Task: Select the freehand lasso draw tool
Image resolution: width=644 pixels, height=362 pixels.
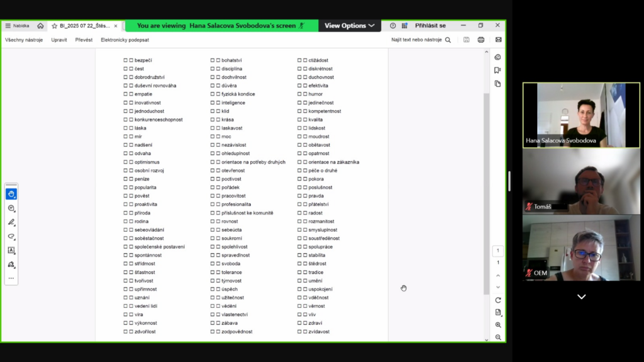Action: point(11,236)
